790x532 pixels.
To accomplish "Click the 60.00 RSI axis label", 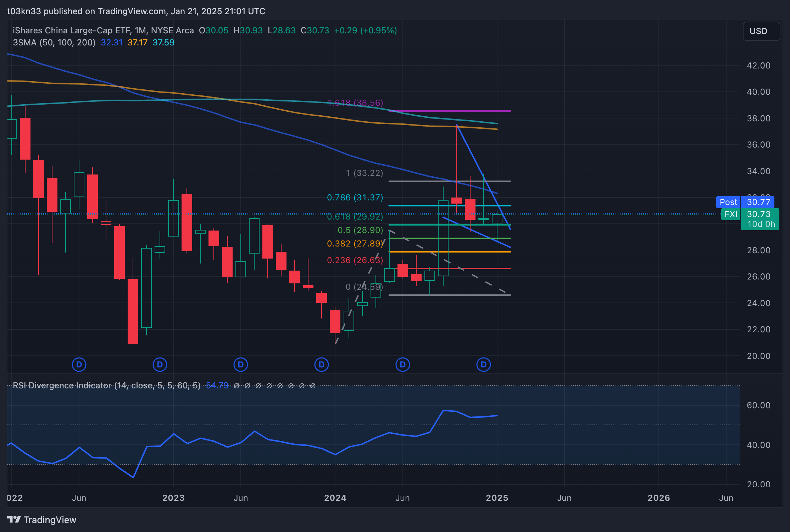I will (759, 405).
